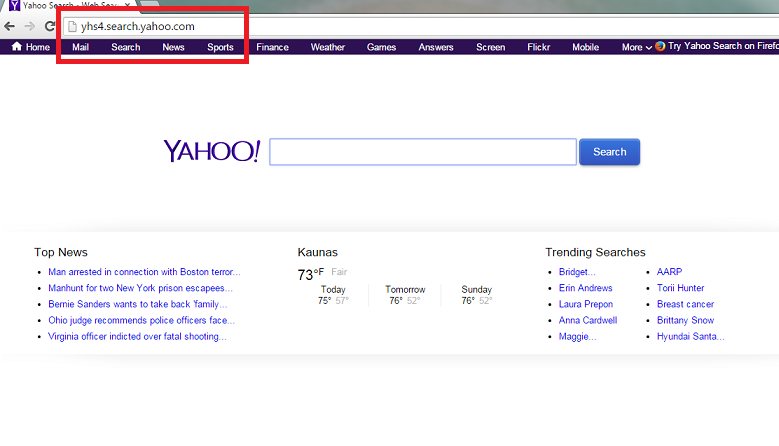Viewport: 779px width, 446px height.
Task: Select Erin Andrews trending search
Action: [585, 288]
